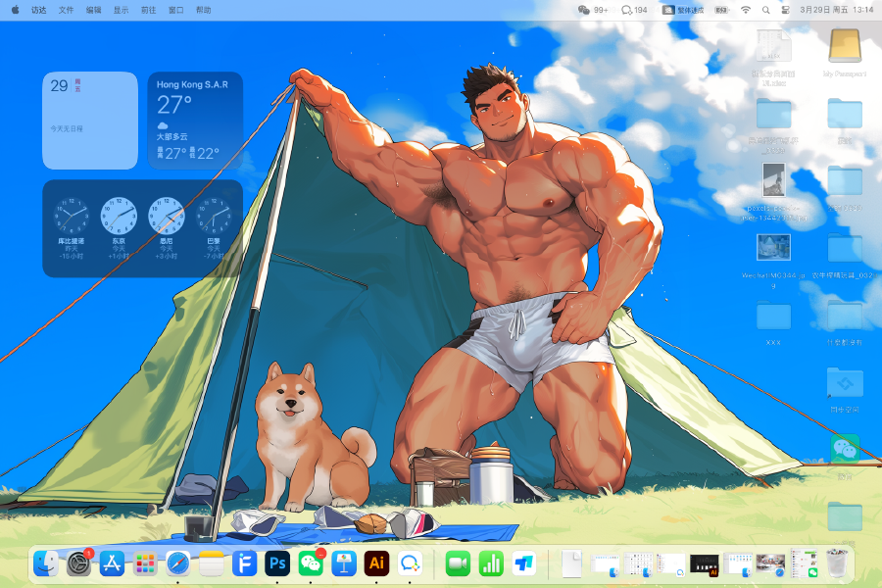Open the 前往 menu
882x588 pixels.
pyautogui.click(x=148, y=9)
